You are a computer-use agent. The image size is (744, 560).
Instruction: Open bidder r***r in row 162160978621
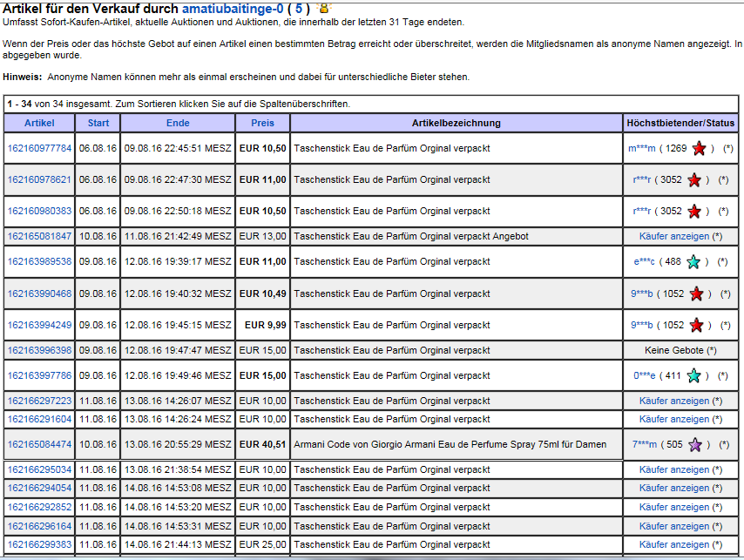point(641,179)
